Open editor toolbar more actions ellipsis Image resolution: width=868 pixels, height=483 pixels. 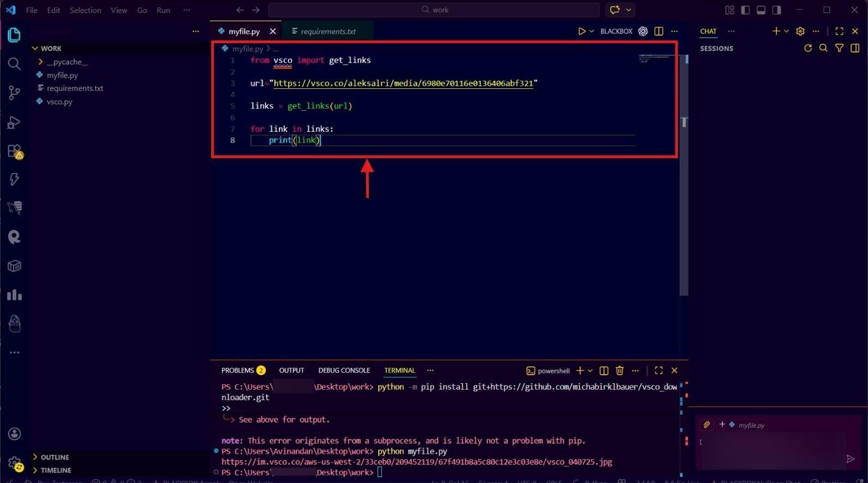(674, 31)
